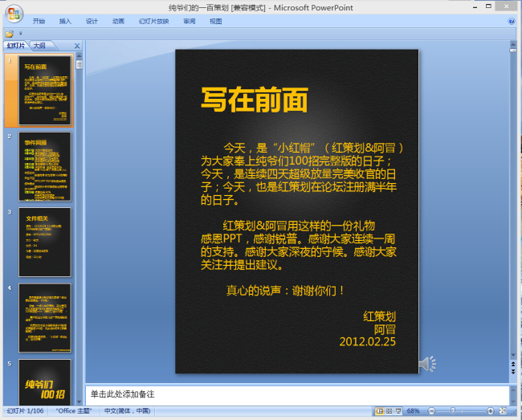Viewport: 522px width, 420px height.
Task: Fit slide to current window icon
Action: [503, 411]
